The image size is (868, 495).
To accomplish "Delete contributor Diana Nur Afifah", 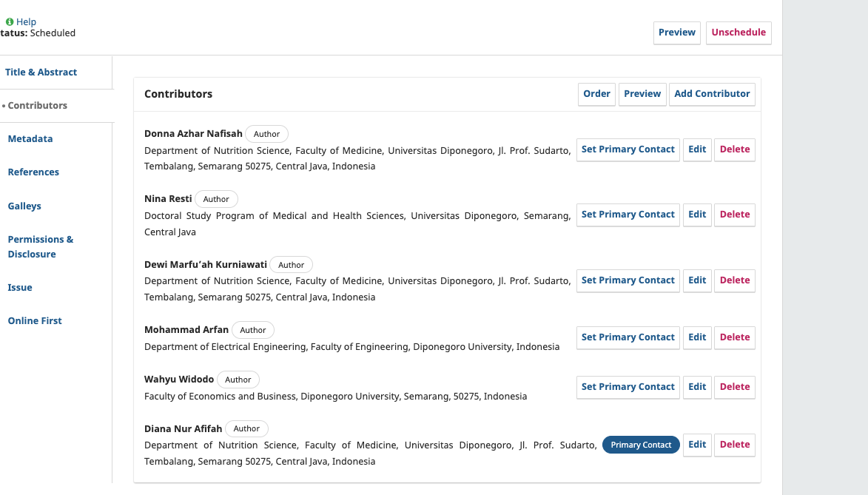I will coord(734,445).
